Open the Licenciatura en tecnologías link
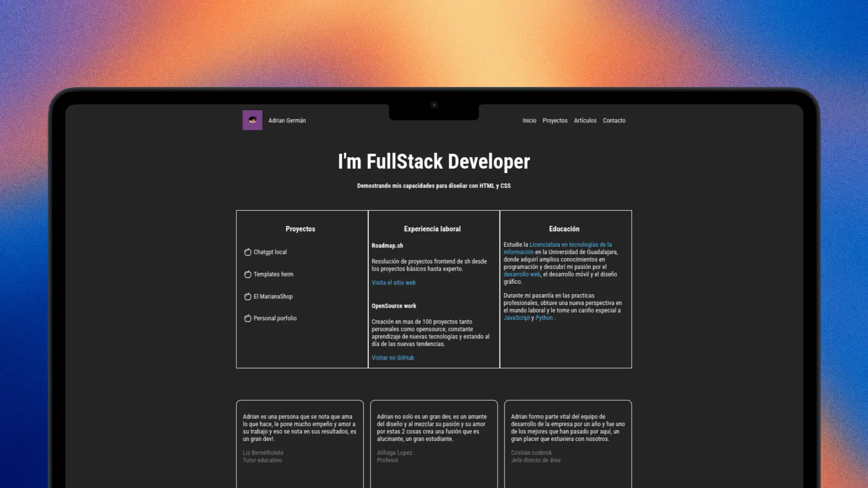Screen dimensions: 868x488 pyautogui.click(x=558, y=249)
